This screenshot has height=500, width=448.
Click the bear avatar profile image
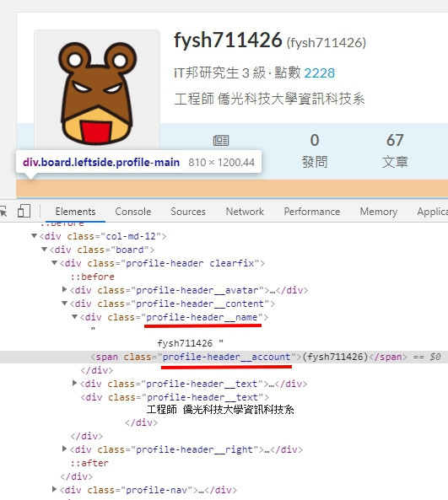click(x=97, y=93)
